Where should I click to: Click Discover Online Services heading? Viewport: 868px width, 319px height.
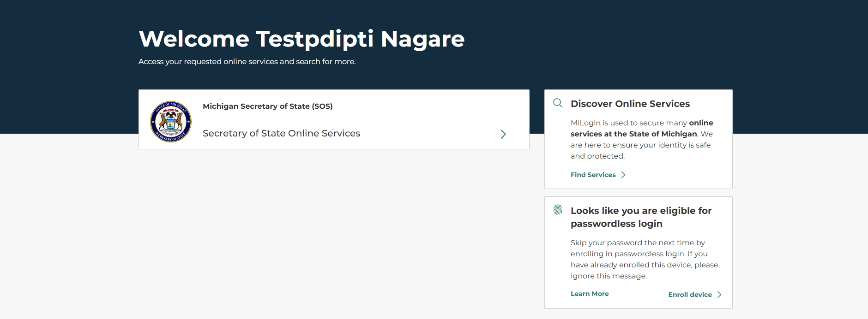[630, 104]
